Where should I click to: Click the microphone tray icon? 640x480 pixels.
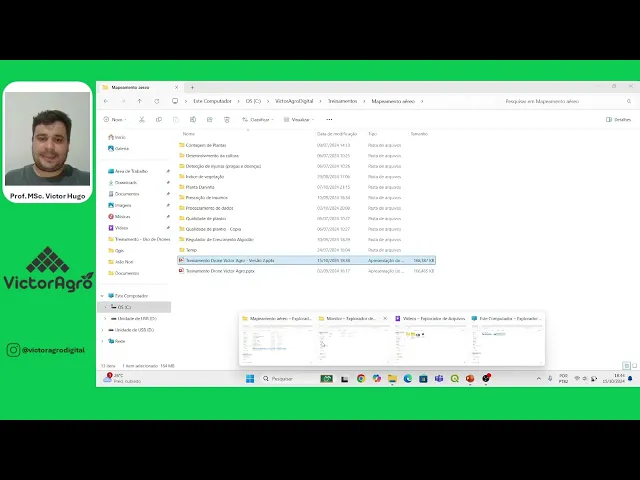pos(550,379)
